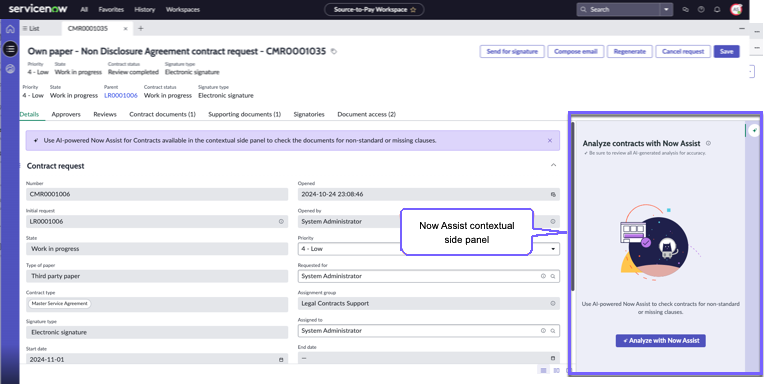The image size is (766, 384).
Task: Click info icon in Requested for field
Action: (543, 276)
